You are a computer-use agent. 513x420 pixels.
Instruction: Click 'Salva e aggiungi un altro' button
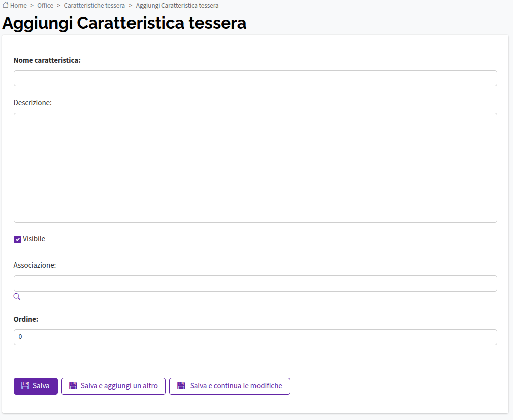tap(113, 386)
